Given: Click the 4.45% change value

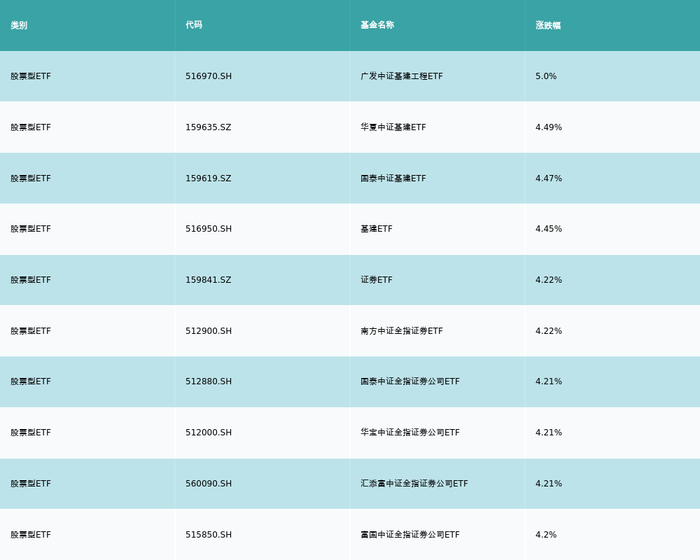Looking at the screenshot, I should tap(549, 229).
